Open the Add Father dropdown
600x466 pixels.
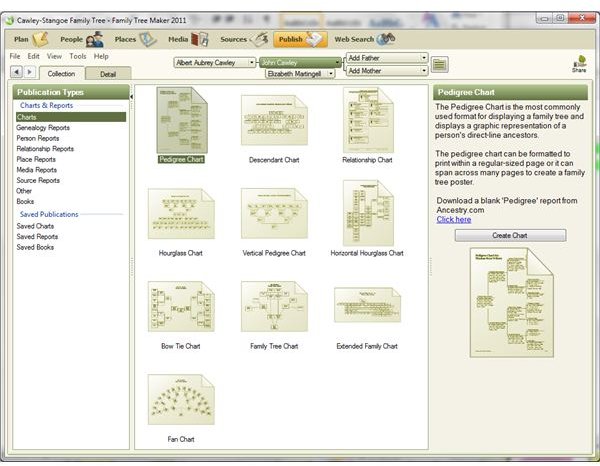click(x=424, y=58)
